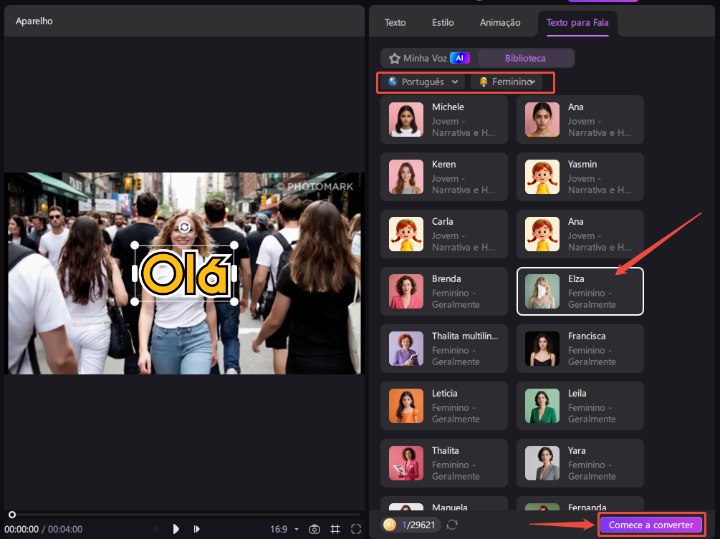
Task: Choose the Leila voice card
Action: (580, 406)
